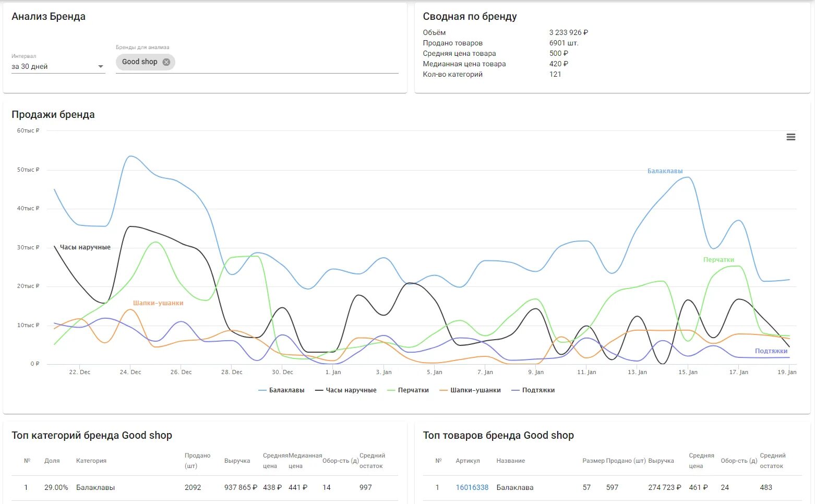This screenshot has height=504, width=815.
Task: Hide the Перчатки series via legend
Action: pyautogui.click(x=408, y=390)
